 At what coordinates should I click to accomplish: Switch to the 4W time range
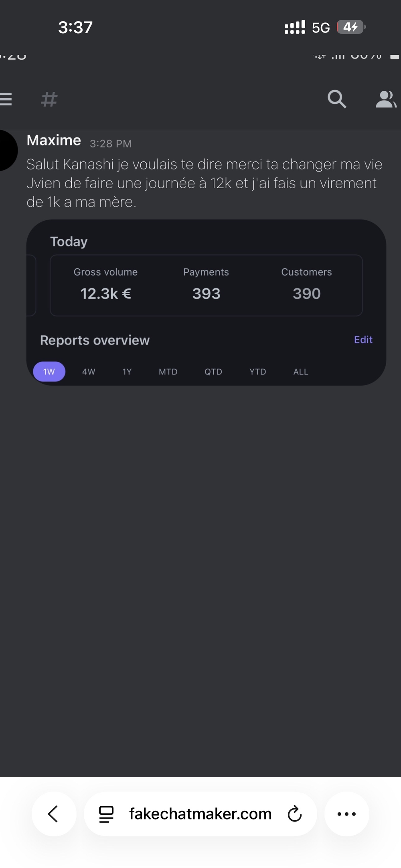click(x=89, y=372)
